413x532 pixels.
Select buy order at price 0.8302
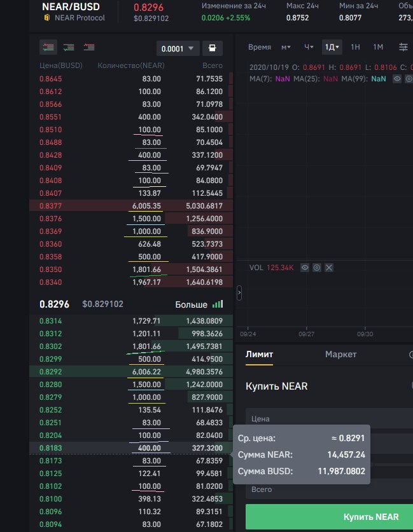(x=131, y=346)
